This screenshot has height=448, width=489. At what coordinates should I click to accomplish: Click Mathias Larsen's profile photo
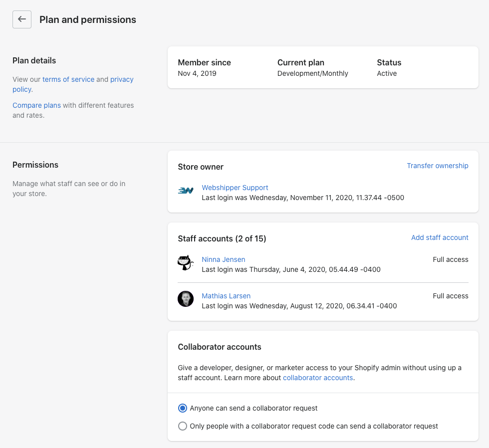point(186,299)
